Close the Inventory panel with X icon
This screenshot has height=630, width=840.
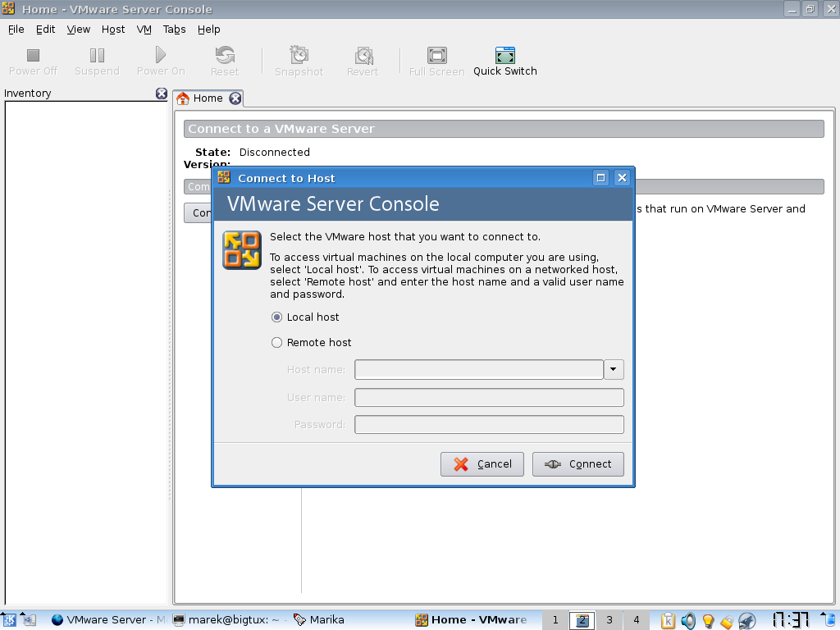[x=162, y=94]
